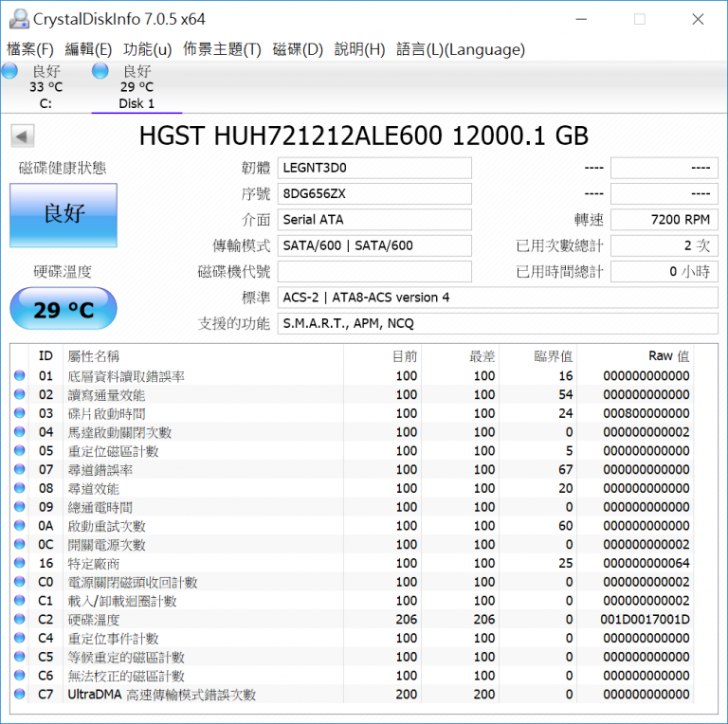Screen dimensions: 728x724
Task: Click status dot for attribute C7
Action: [x=20, y=694]
